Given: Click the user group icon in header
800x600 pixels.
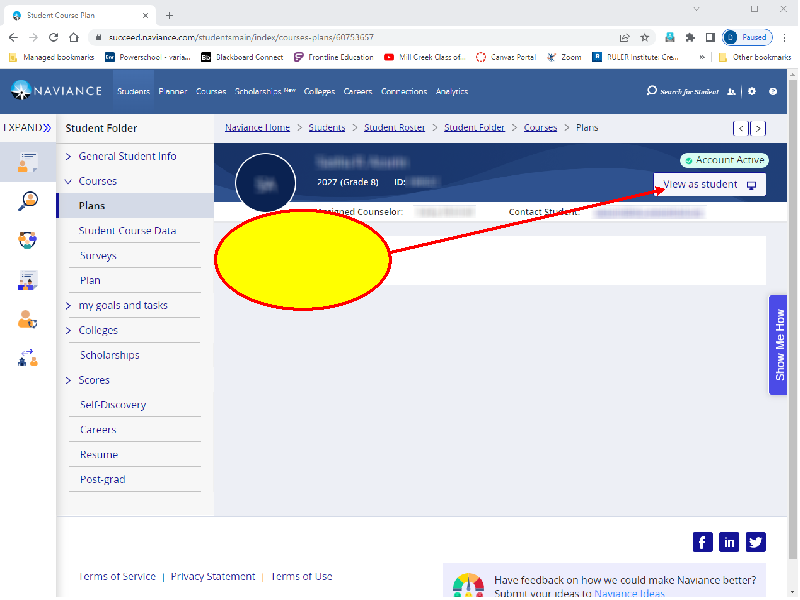Looking at the screenshot, I should click(731, 91).
